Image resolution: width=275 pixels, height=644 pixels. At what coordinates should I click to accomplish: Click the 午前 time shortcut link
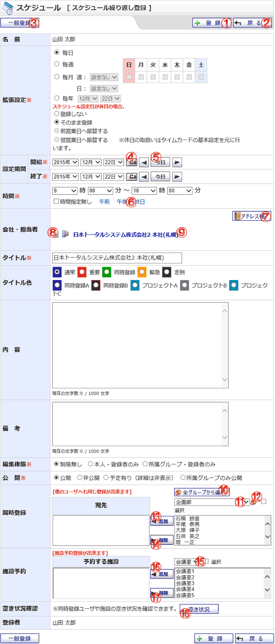click(104, 202)
